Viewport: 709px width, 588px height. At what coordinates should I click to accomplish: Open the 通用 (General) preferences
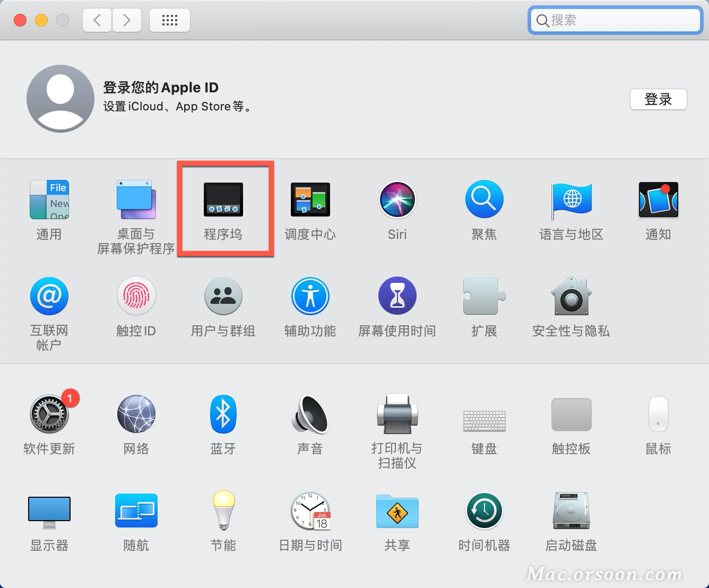click(x=49, y=200)
